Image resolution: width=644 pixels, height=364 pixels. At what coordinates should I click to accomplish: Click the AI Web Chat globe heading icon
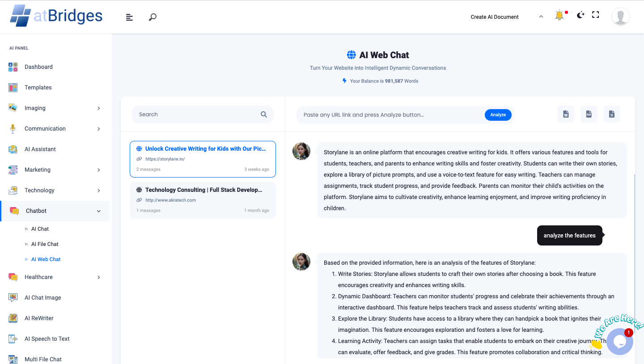tap(352, 55)
